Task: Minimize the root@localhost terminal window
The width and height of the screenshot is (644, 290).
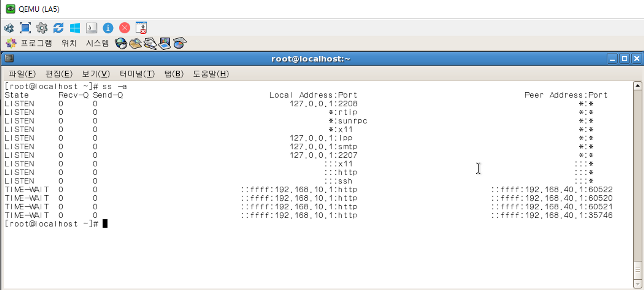Action: [612, 59]
